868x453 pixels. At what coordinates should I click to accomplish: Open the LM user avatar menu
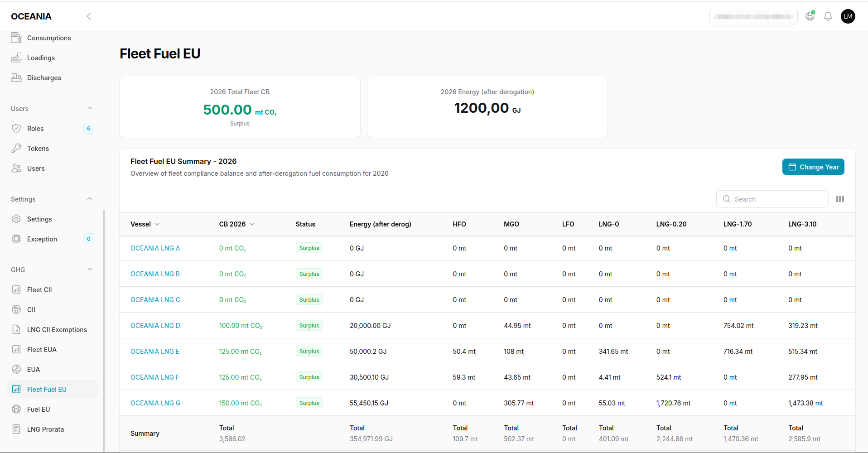[x=848, y=16]
